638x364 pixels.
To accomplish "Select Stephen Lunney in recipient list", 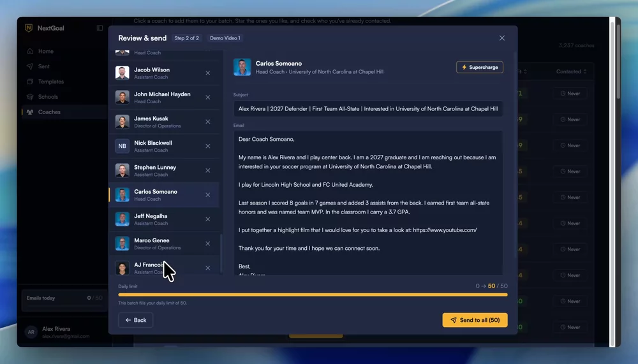I will coord(165,171).
